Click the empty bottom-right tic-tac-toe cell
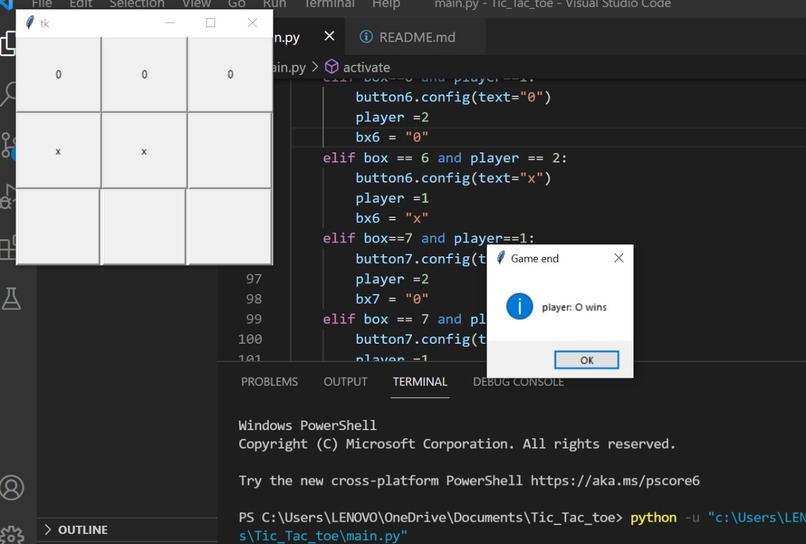Image resolution: width=806 pixels, height=544 pixels. coord(230,226)
